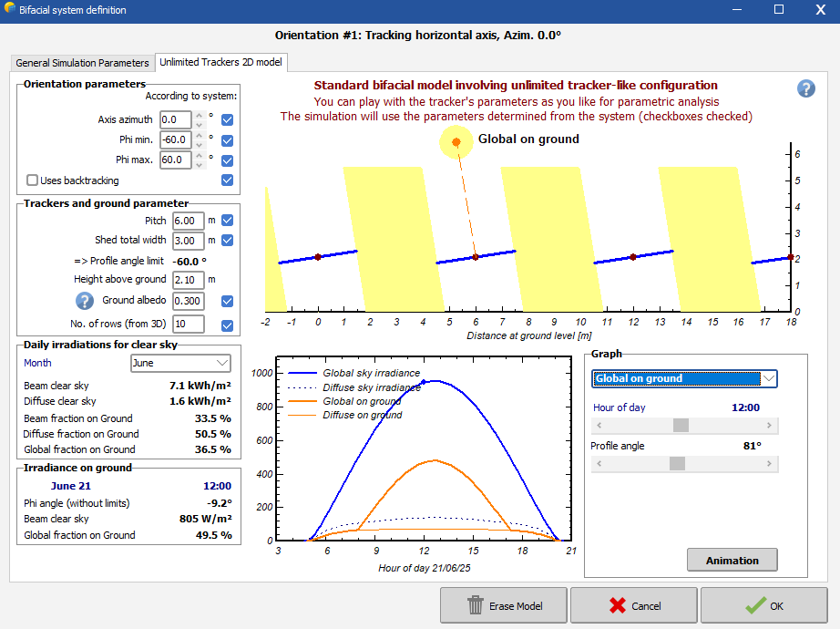840x629 pixels.
Task: Click the help icon at top right
Action: [x=805, y=88]
